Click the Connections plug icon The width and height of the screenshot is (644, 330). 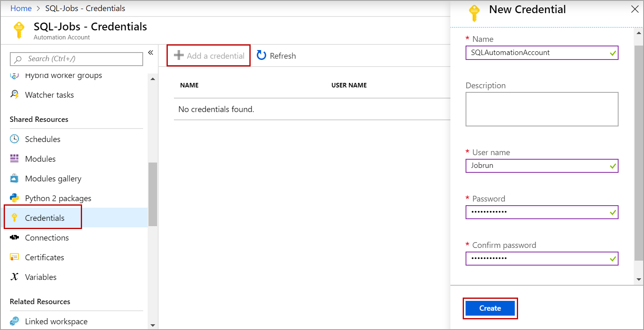click(14, 237)
